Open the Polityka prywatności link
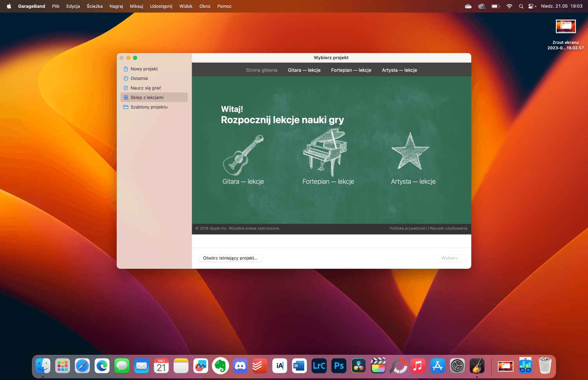This screenshot has height=380, width=588. (x=408, y=228)
